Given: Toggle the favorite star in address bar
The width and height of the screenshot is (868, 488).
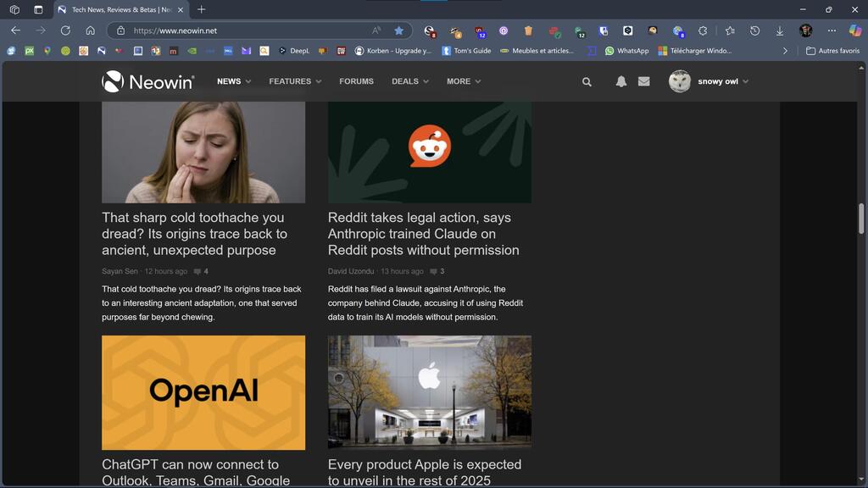Looking at the screenshot, I should pos(398,30).
